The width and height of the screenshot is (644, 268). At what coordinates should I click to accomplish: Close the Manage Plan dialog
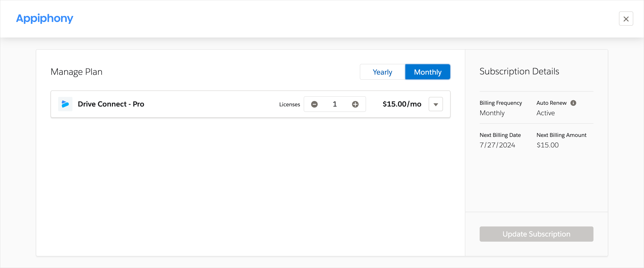click(626, 19)
